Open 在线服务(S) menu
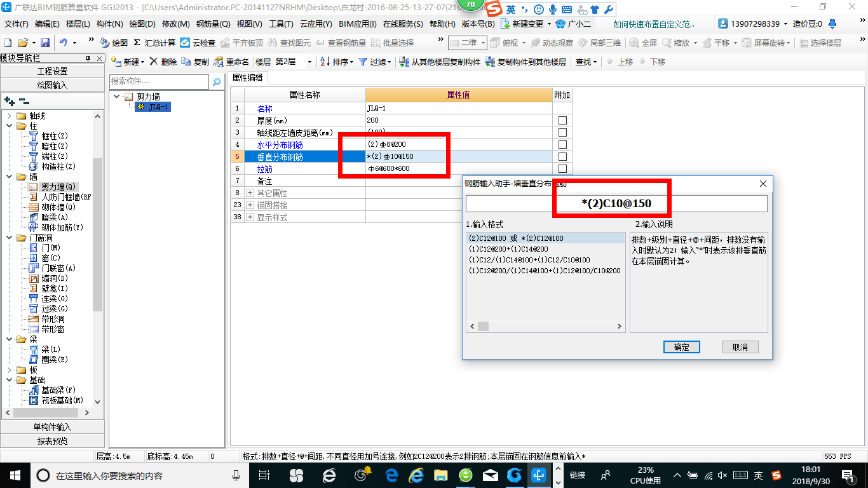The height and width of the screenshot is (488, 868). pyautogui.click(x=403, y=24)
